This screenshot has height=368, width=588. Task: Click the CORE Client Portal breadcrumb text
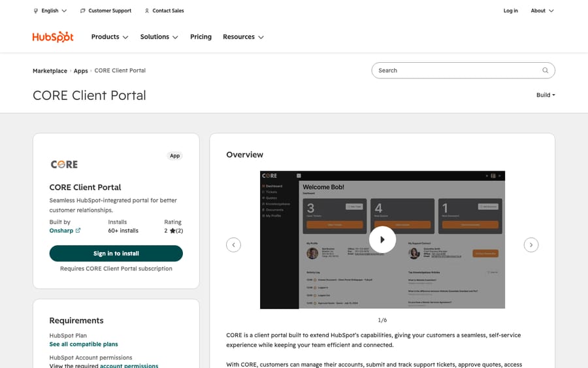click(x=120, y=71)
